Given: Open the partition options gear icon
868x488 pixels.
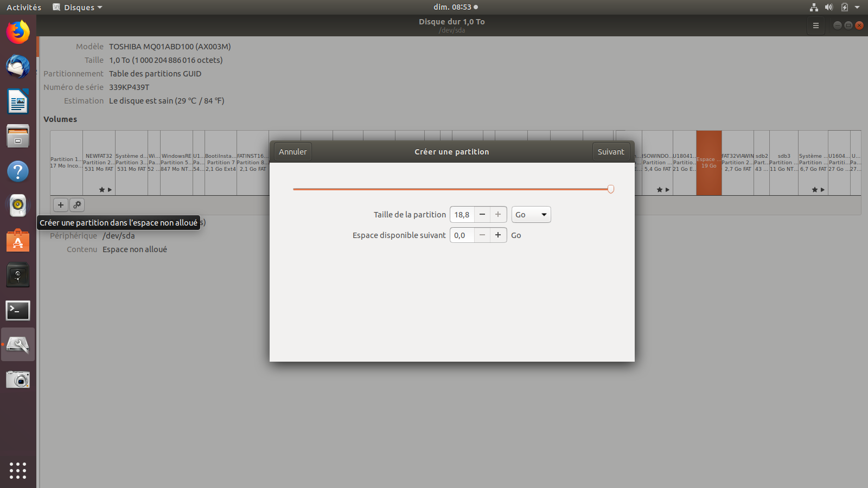Looking at the screenshot, I should [77, 205].
